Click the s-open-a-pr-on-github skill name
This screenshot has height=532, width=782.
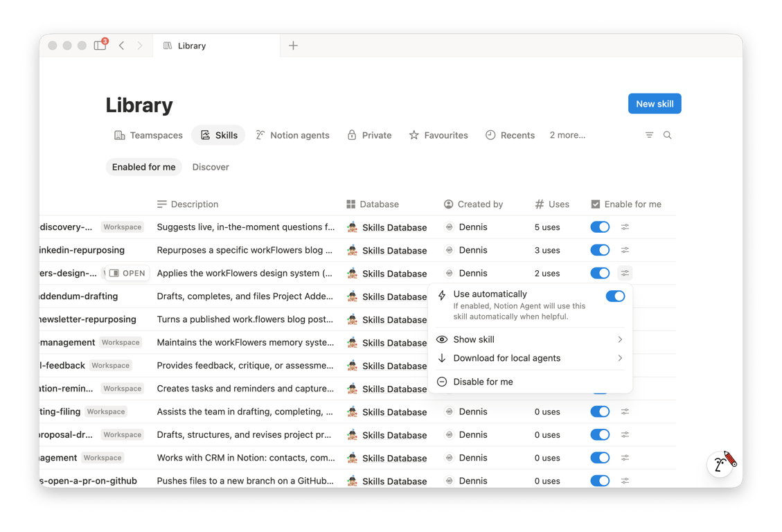pos(88,481)
